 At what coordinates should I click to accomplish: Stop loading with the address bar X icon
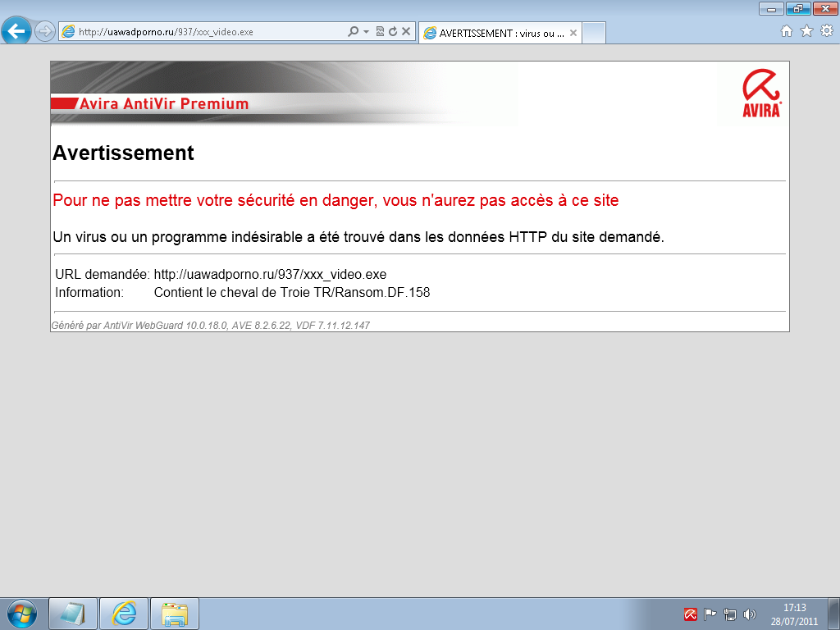click(406, 32)
